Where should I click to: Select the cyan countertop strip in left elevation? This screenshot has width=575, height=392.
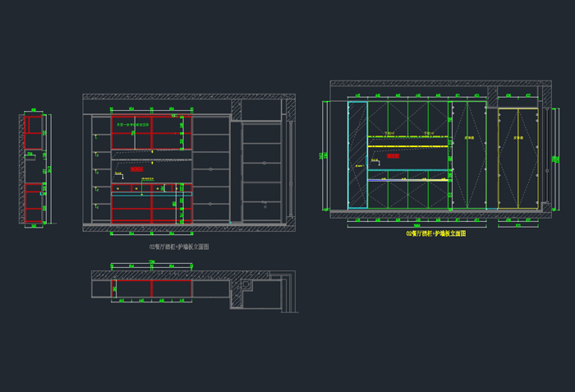coord(152,195)
